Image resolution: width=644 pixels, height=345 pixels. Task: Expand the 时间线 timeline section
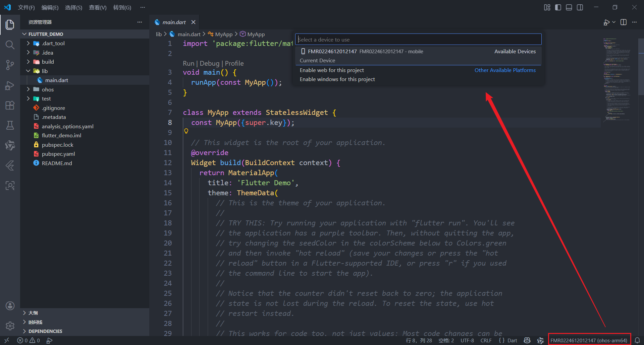pos(85,322)
